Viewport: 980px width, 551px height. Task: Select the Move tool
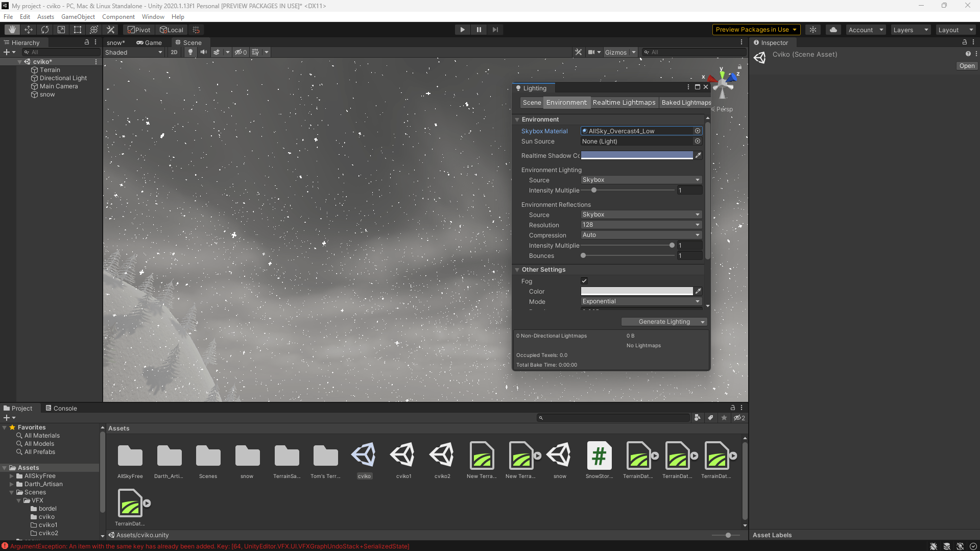point(29,30)
